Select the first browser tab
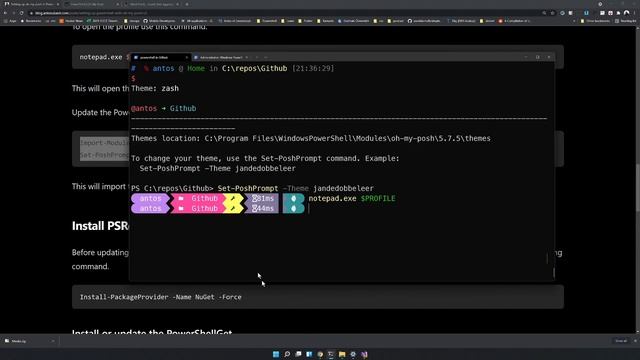 point(31,4)
